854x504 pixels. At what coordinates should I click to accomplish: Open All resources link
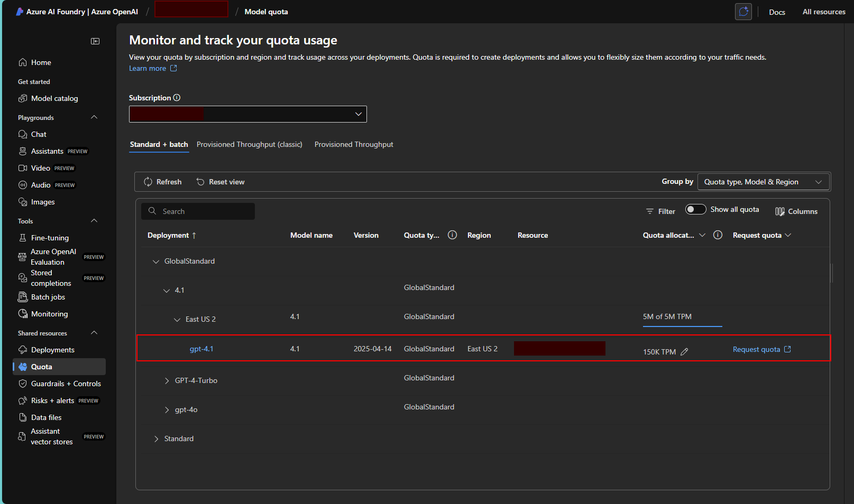(824, 12)
